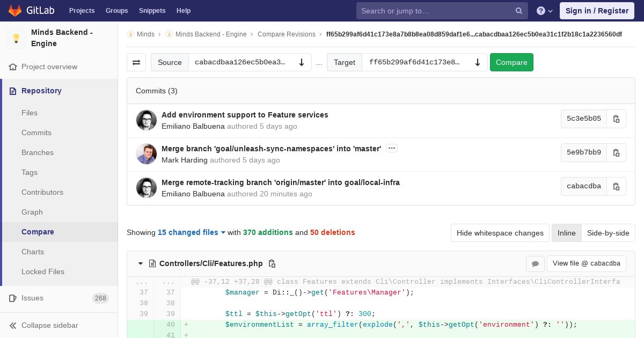This screenshot has width=644, height=338.
Task: Copy commit SHA cabacdba to clipboard
Action: (616, 186)
